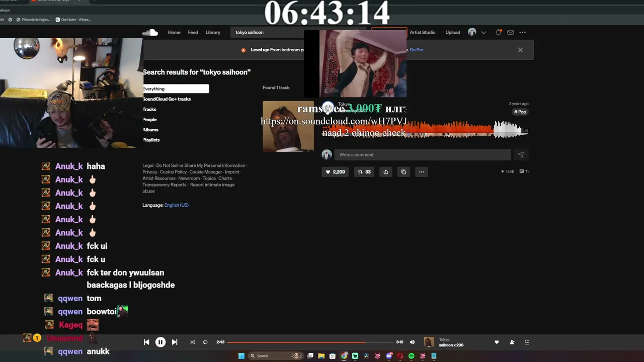Filter search results by Playlists
This screenshot has width=644, height=362.
(151, 140)
